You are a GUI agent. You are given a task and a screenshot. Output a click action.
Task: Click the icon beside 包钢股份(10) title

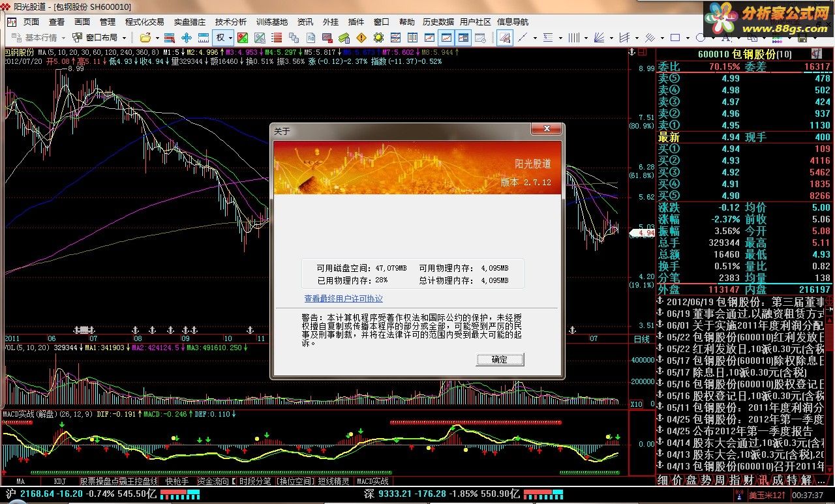[x=817, y=53]
